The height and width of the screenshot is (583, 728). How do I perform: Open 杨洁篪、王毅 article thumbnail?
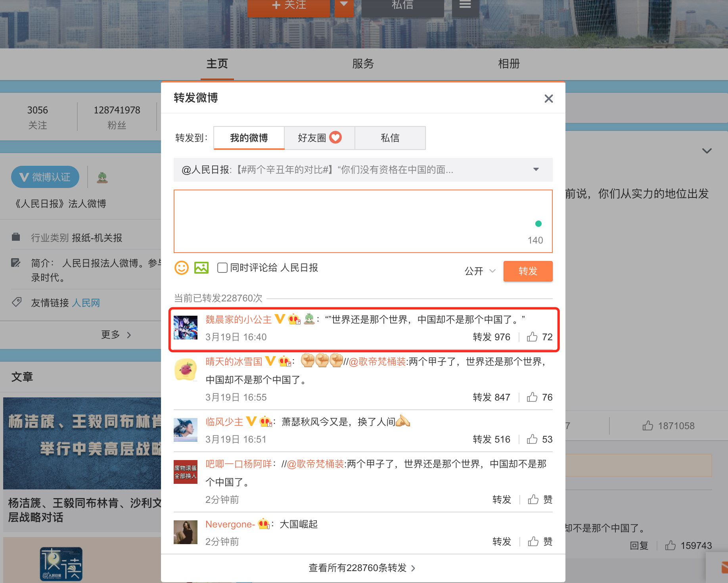(x=82, y=443)
